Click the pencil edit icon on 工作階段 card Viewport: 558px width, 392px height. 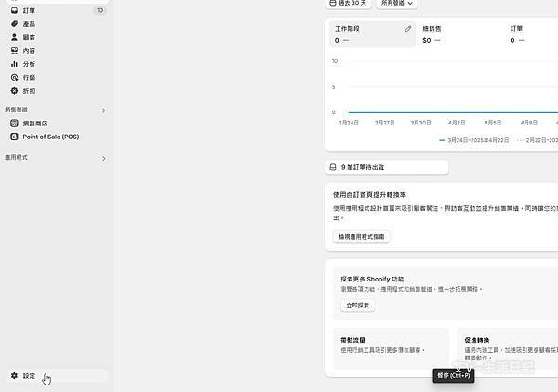[408, 29]
